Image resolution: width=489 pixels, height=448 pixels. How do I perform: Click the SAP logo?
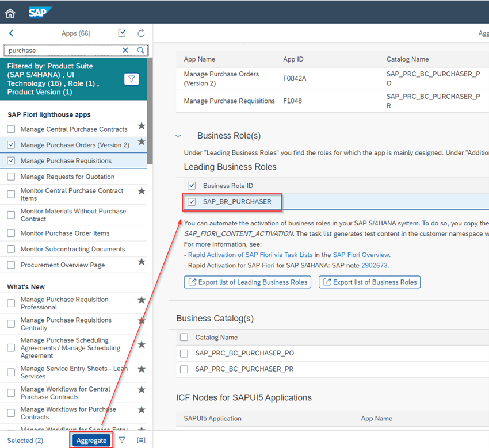click(x=40, y=13)
